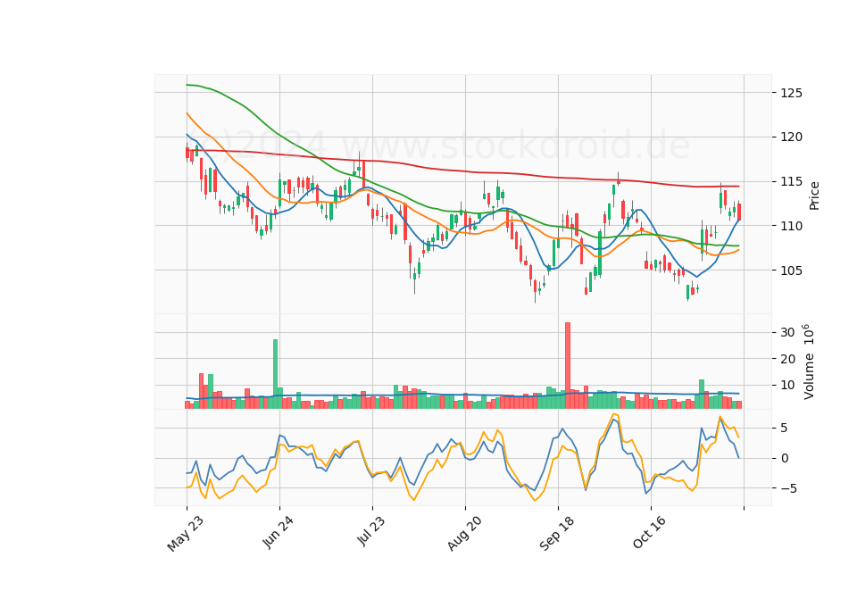
Task: Click the tall green volume bar before Jun 24
Action: tap(276, 374)
